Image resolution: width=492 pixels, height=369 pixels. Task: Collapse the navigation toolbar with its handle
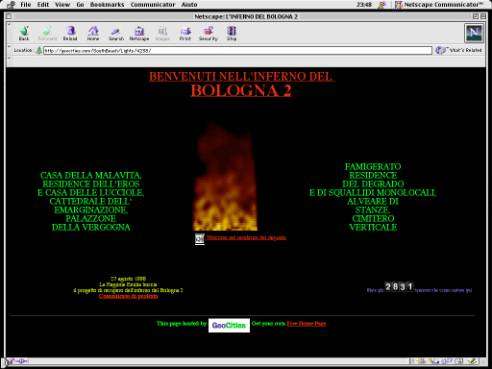[x=9, y=33]
